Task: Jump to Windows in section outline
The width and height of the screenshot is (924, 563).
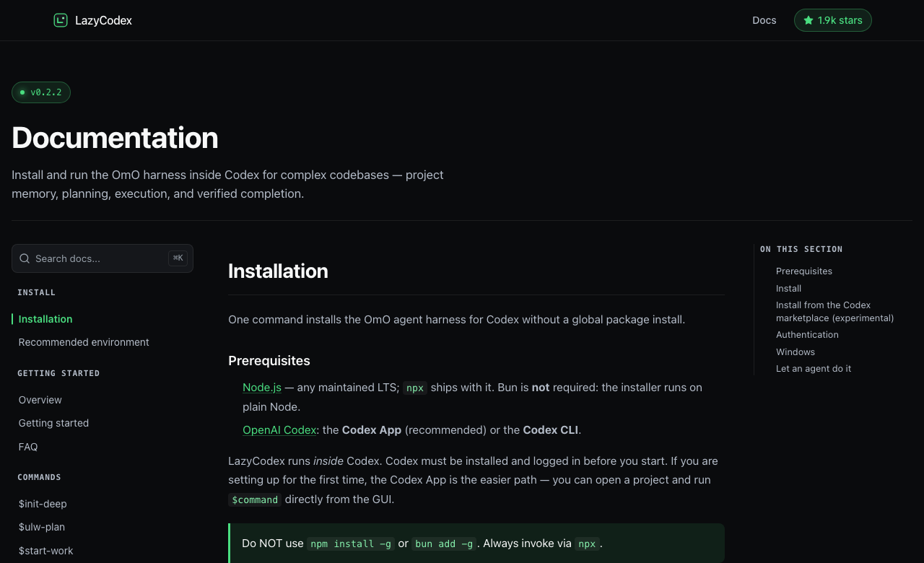Action: point(796,352)
